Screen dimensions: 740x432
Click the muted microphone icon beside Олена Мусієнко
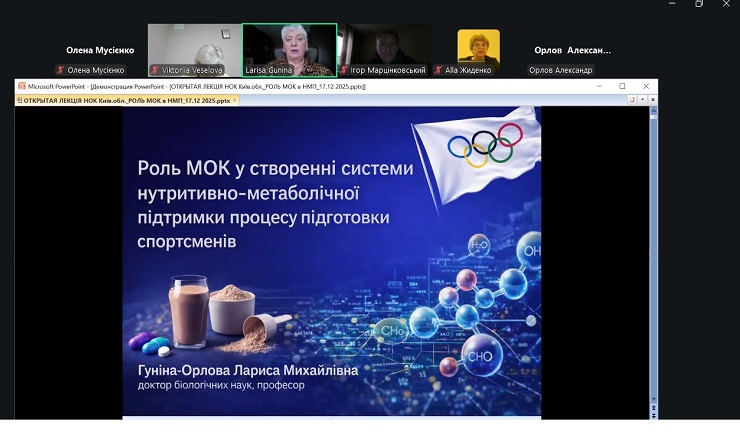coord(60,70)
